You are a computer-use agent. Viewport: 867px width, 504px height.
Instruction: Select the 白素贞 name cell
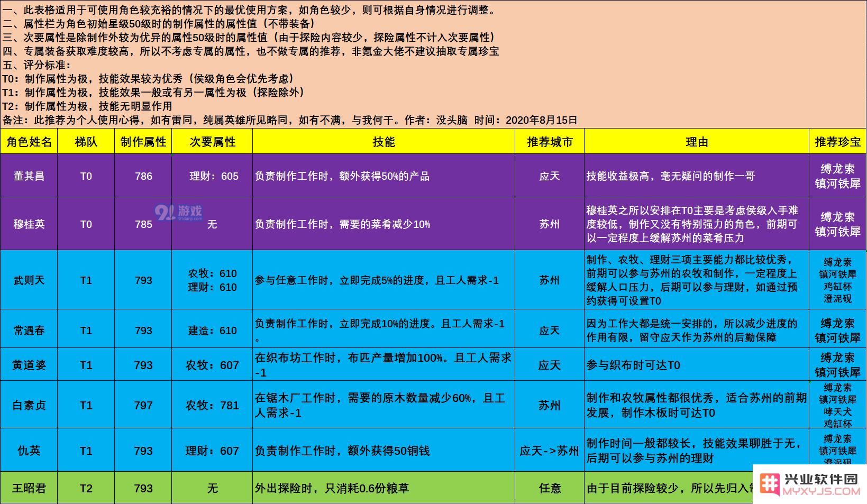29,405
